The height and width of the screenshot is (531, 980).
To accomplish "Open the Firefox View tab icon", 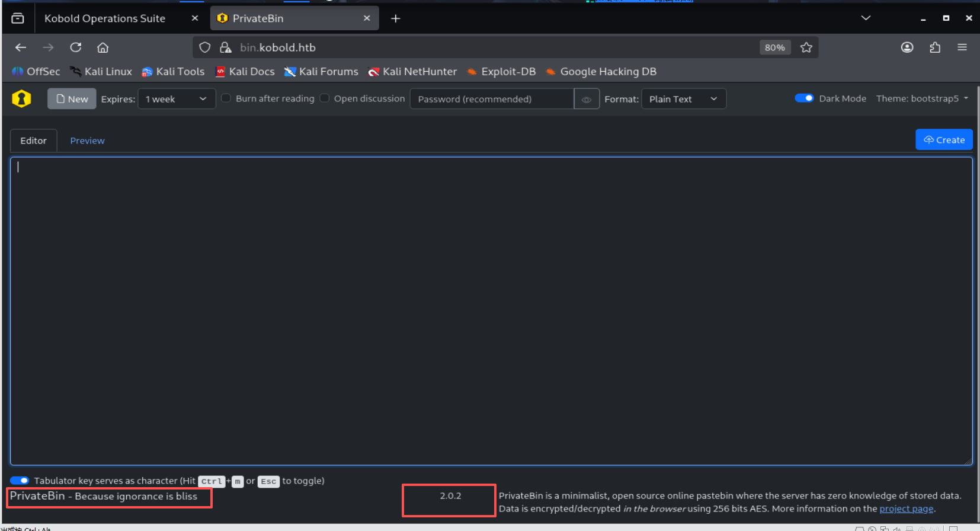I will pos(18,18).
